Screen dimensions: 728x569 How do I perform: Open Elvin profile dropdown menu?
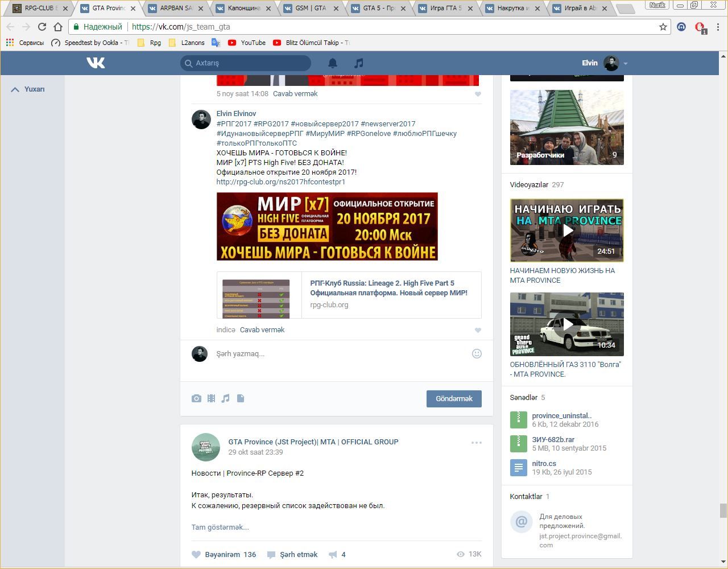605,63
